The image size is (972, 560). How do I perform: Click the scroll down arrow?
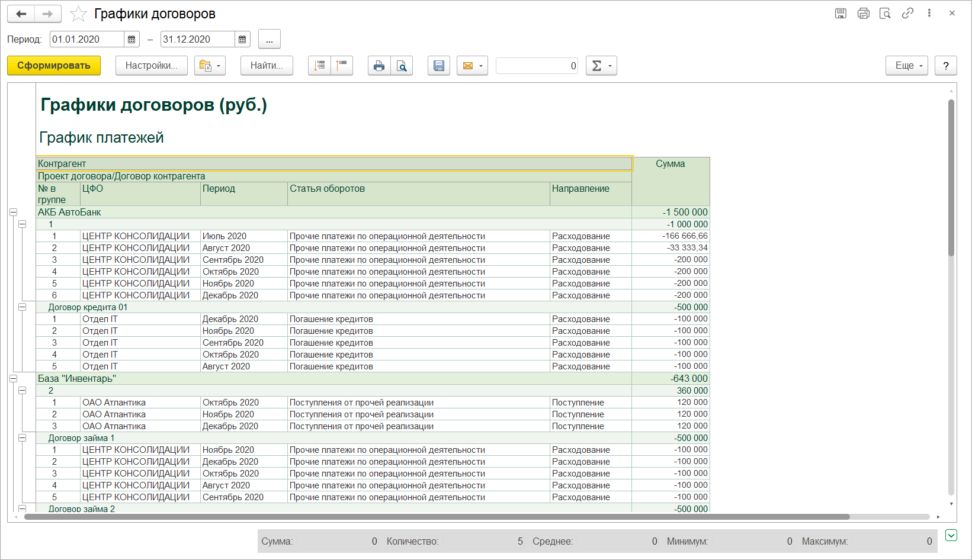[x=951, y=504]
